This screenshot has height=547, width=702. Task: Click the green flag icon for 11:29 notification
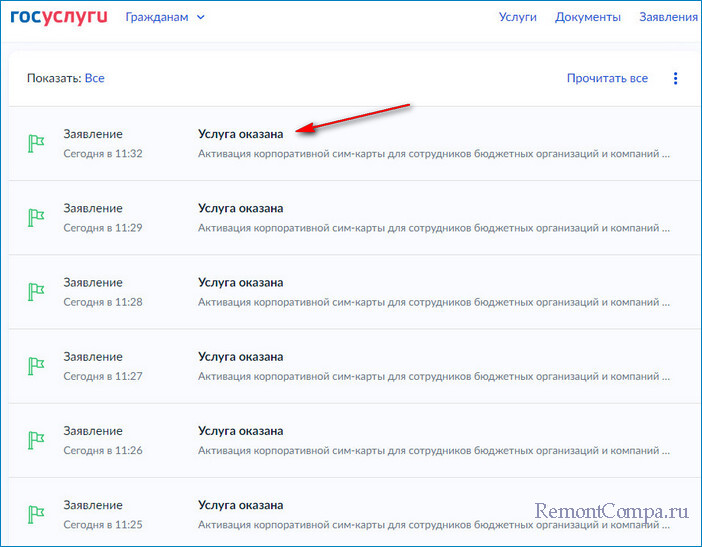pyautogui.click(x=36, y=217)
